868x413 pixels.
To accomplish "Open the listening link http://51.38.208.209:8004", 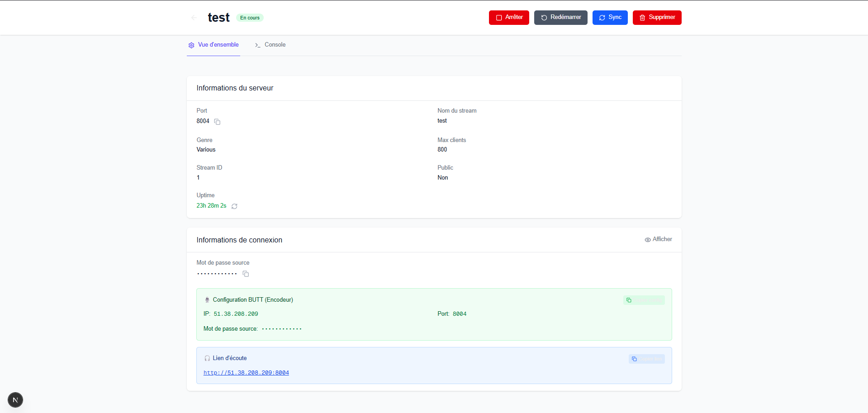I will (x=246, y=373).
